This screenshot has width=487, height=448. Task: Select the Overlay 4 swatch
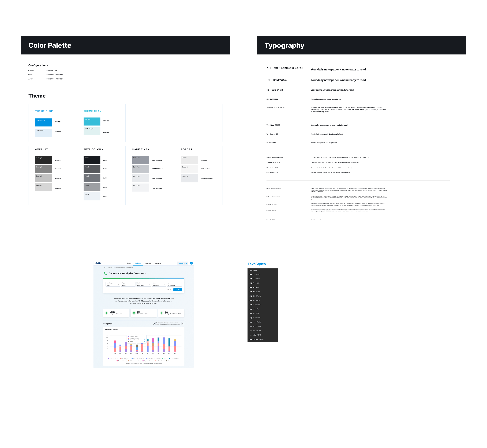pos(43,187)
